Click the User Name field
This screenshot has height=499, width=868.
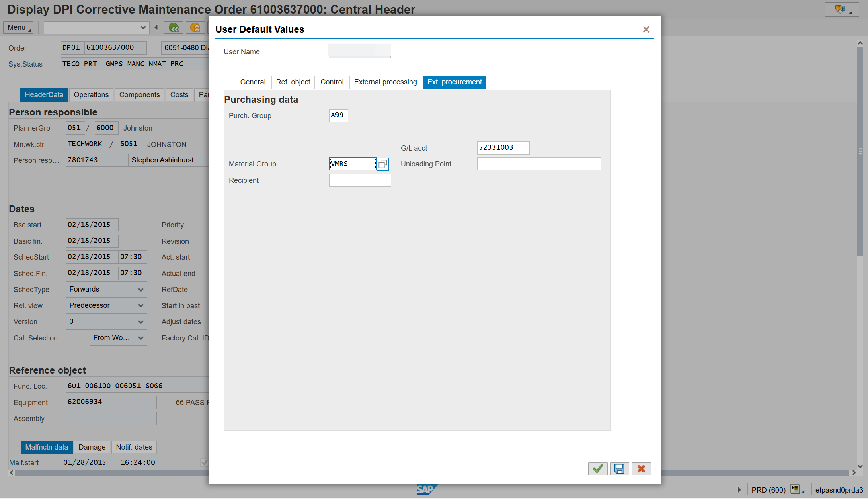pos(359,51)
